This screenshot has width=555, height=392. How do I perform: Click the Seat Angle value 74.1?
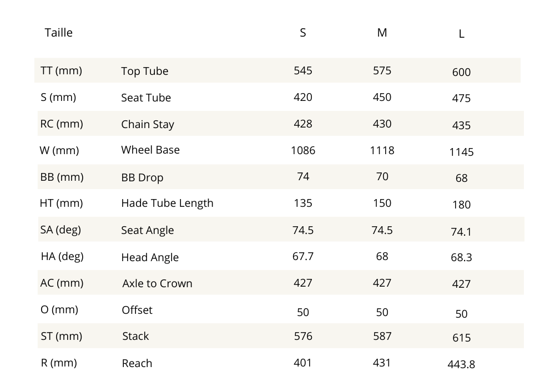pos(461,232)
